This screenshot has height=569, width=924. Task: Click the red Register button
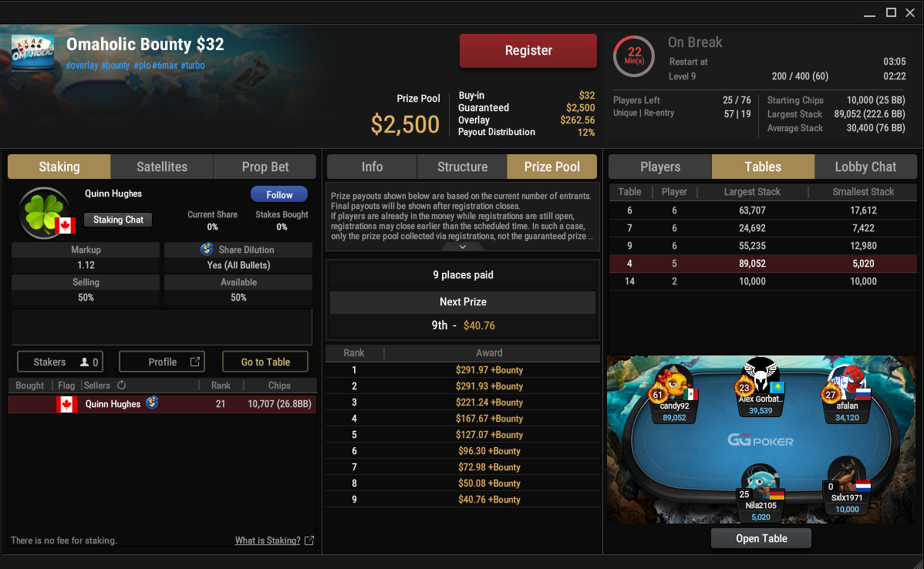(528, 51)
